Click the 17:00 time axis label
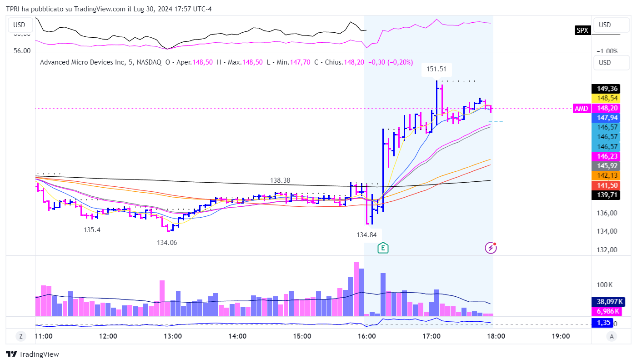The width and height of the screenshot is (637, 364). pyautogui.click(x=431, y=336)
